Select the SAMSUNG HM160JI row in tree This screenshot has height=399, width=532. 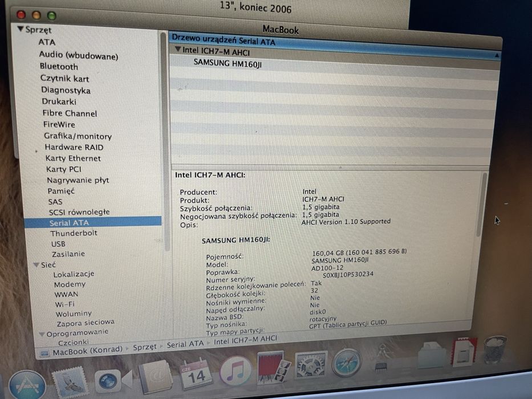pyautogui.click(x=228, y=63)
